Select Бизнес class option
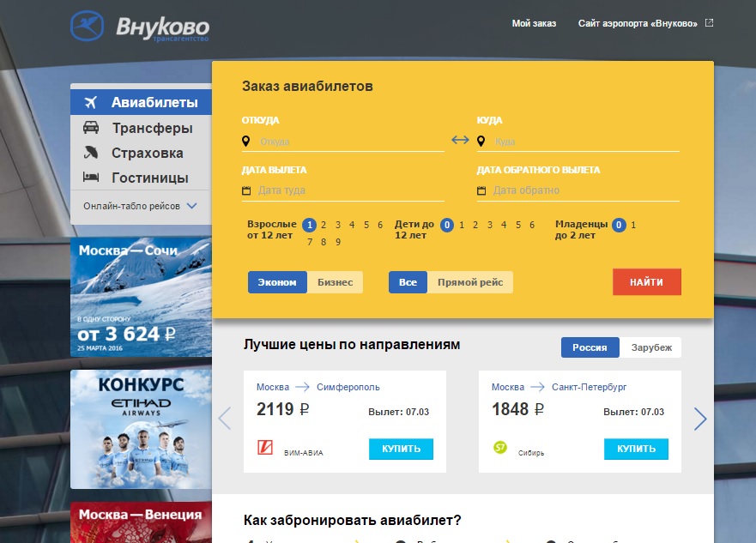The image size is (756, 543). (335, 282)
